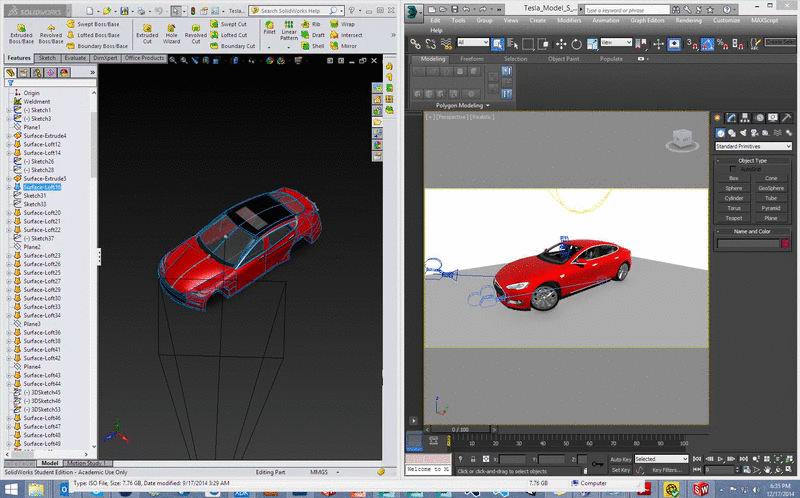
Task: Toggle the selection lock padlock icon
Action: [x=473, y=459]
